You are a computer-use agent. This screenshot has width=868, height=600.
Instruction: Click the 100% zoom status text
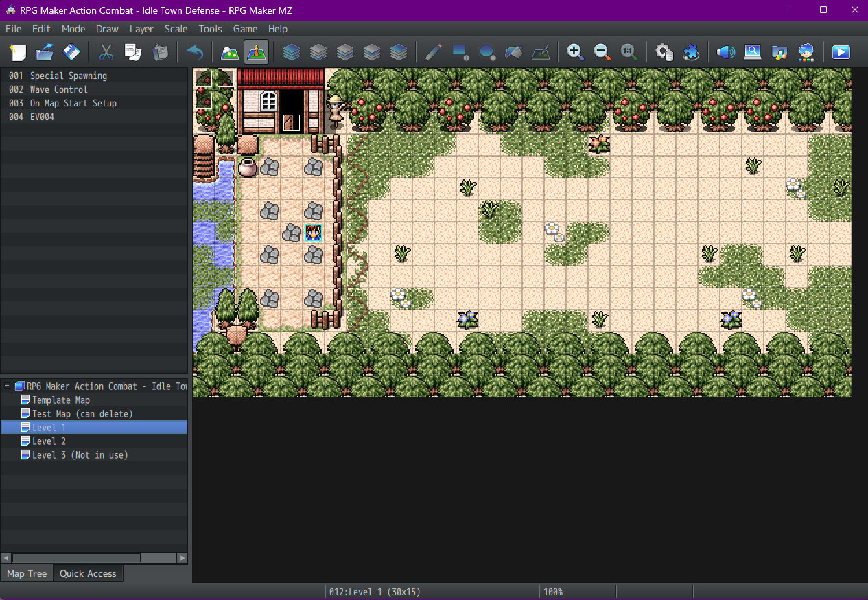point(553,592)
